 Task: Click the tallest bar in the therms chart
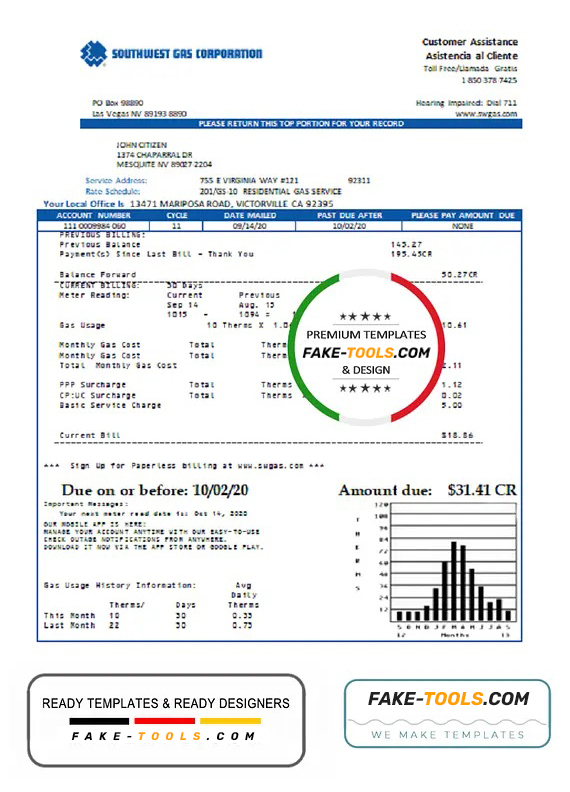[454, 581]
